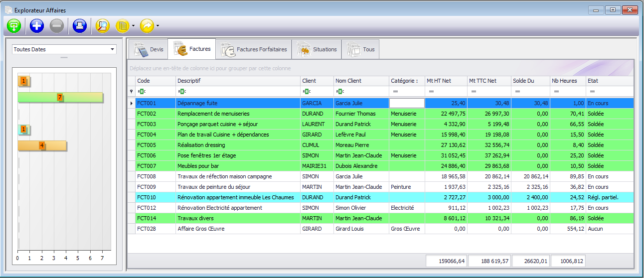Select the Travaux divers row
Image resolution: width=644 pixels, height=278 pixels.
(x=380, y=218)
